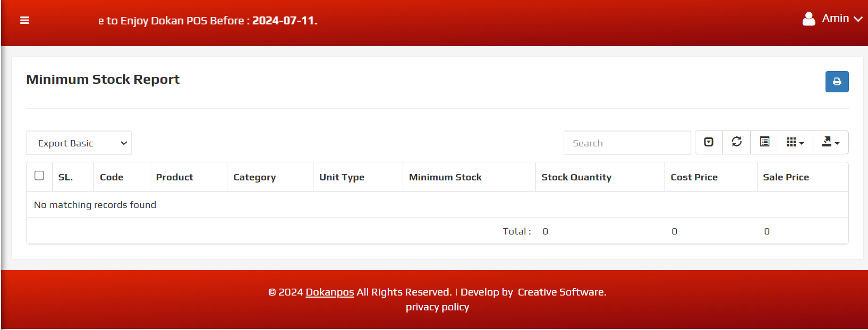
Task: Toggle the card view list icon
Action: [764, 142]
